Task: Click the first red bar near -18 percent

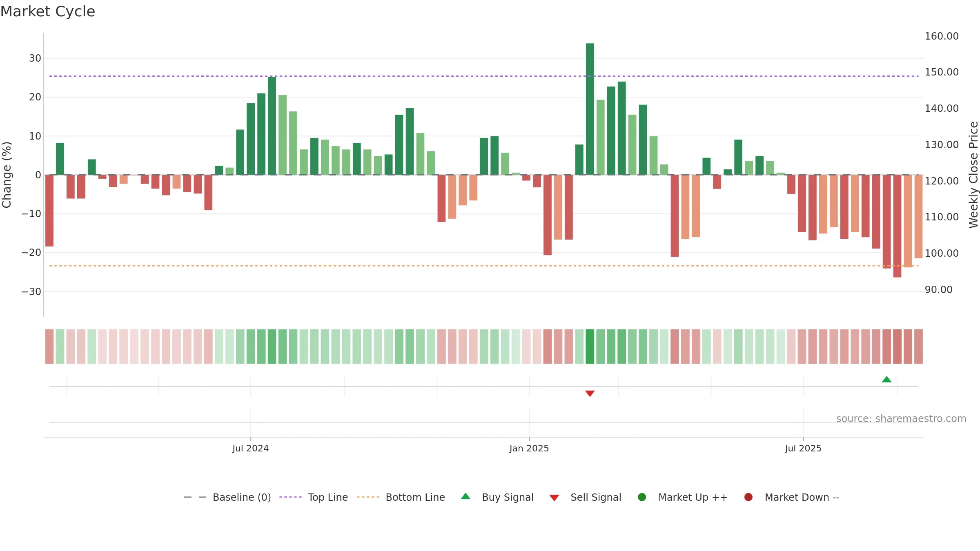Action: pos(49,211)
